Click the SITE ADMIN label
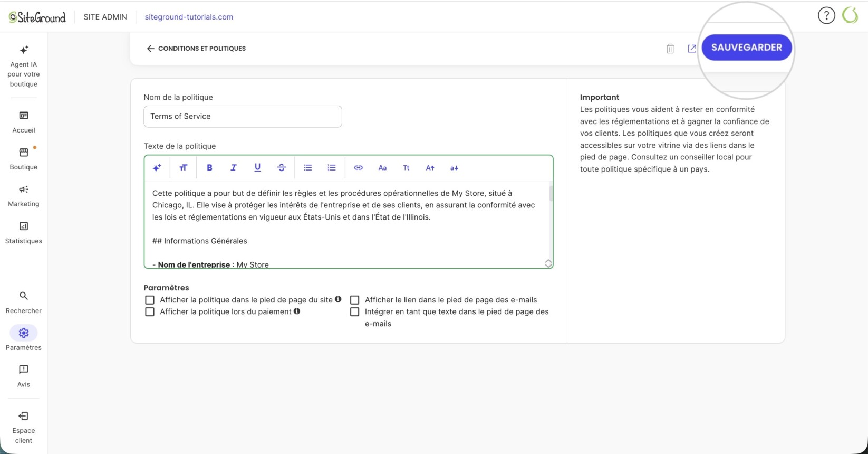Image resolution: width=868 pixels, height=454 pixels. [105, 17]
